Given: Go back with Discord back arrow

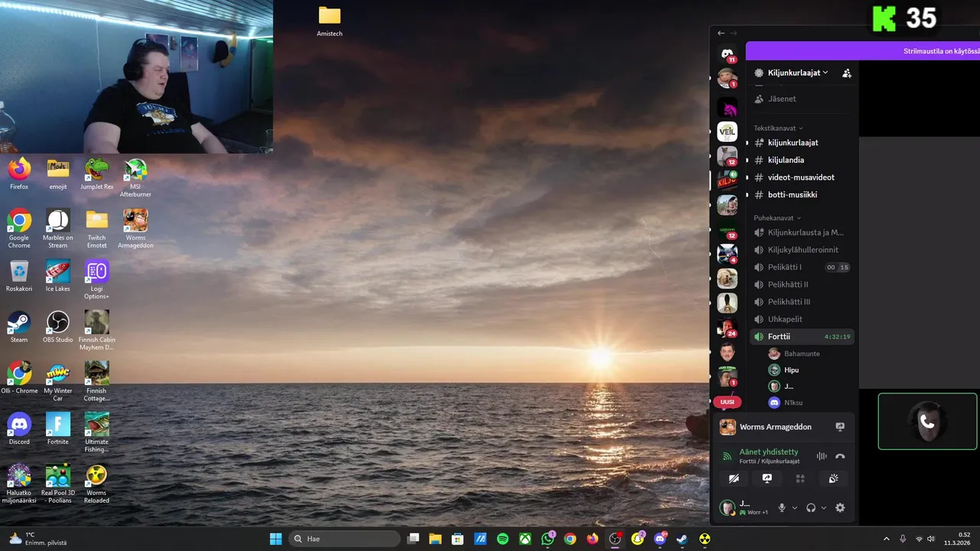Looking at the screenshot, I should 720,33.
